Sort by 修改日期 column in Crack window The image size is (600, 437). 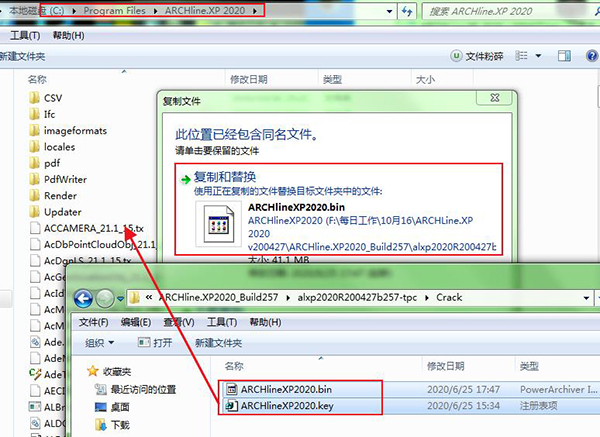pyautogui.click(x=445, y=366)
